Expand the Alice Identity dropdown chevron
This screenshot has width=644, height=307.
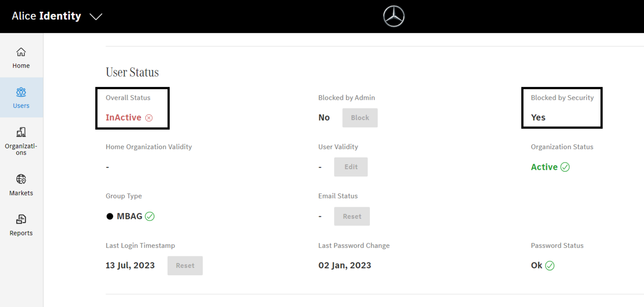pos(96,17)
